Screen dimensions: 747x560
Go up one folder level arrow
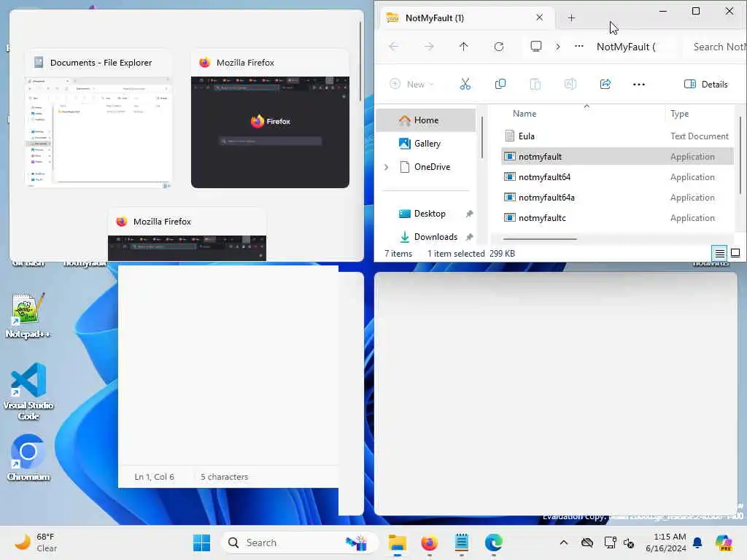click(463, 47)
